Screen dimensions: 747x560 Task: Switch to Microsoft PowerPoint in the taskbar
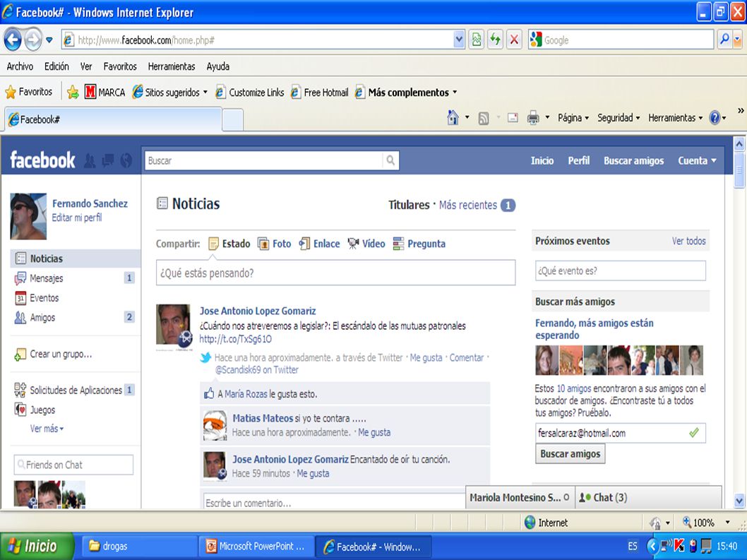[x=256, y=547]
